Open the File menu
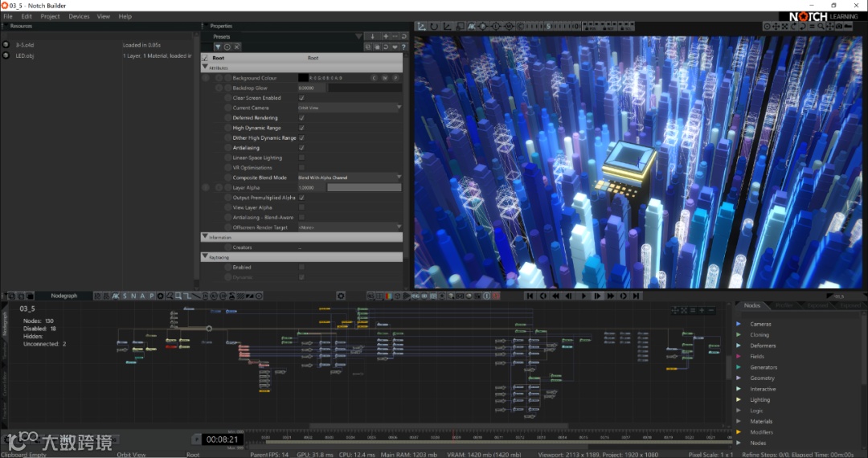This screenshot has width=868, height=458. click(8, 17)
